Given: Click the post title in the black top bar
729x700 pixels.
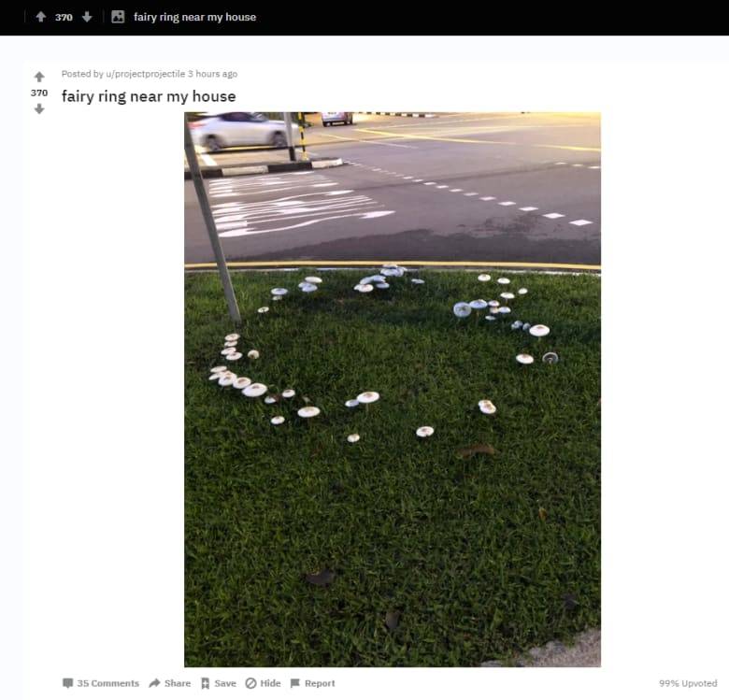Looking at the screenshot, I should (194, 17).
